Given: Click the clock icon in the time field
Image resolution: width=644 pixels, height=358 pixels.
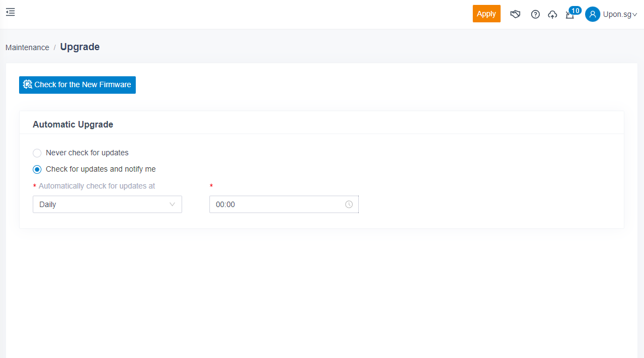Looking at the screenshot, I should (349, 204).
